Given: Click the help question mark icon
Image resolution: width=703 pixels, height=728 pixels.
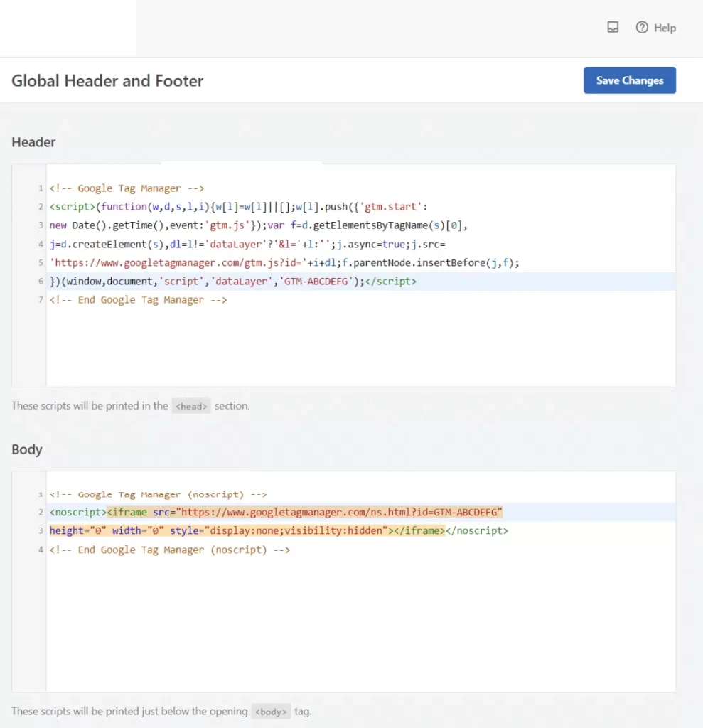Looking at the screenshot, I should (642, 28).
